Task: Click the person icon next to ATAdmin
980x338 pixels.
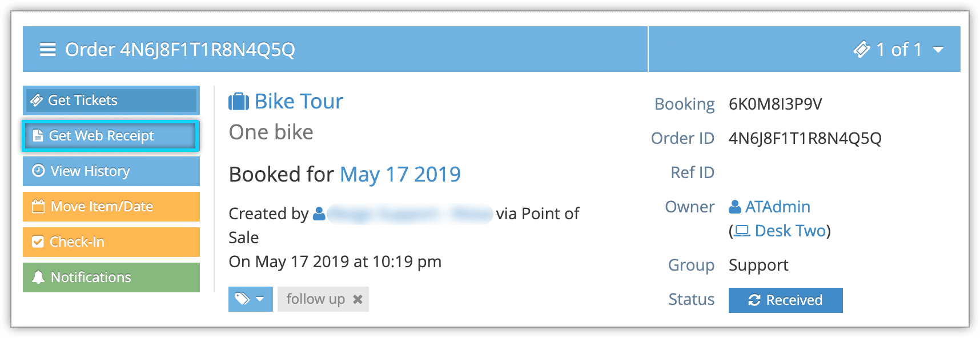Action: click(735, 207)
